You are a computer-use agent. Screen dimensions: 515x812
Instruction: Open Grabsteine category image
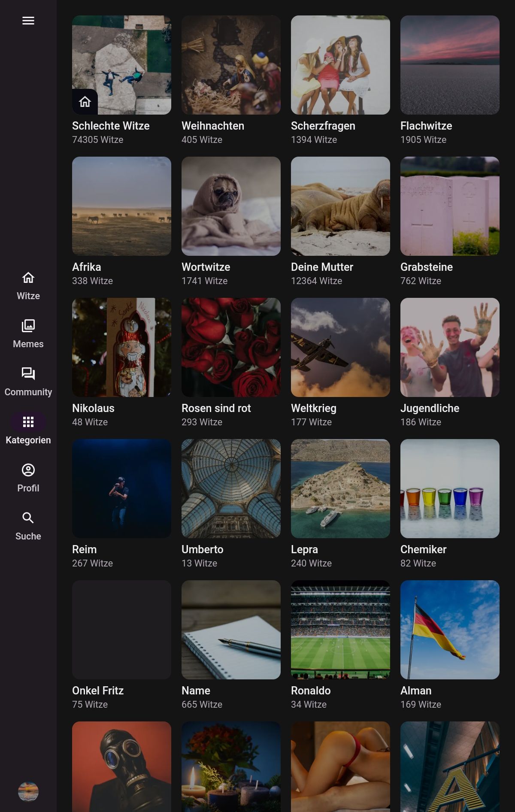[x=450, y=206]
